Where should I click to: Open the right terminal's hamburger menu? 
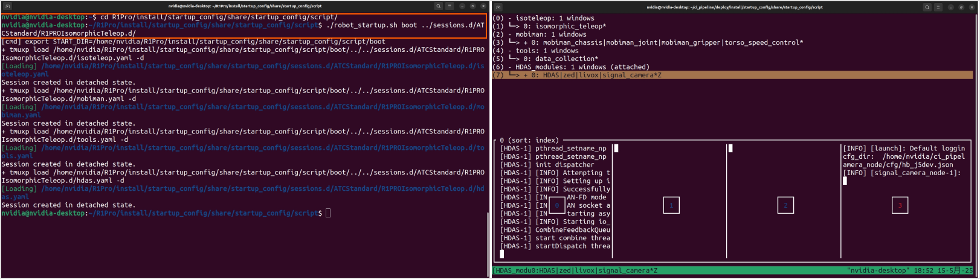(x=938, y=7)
